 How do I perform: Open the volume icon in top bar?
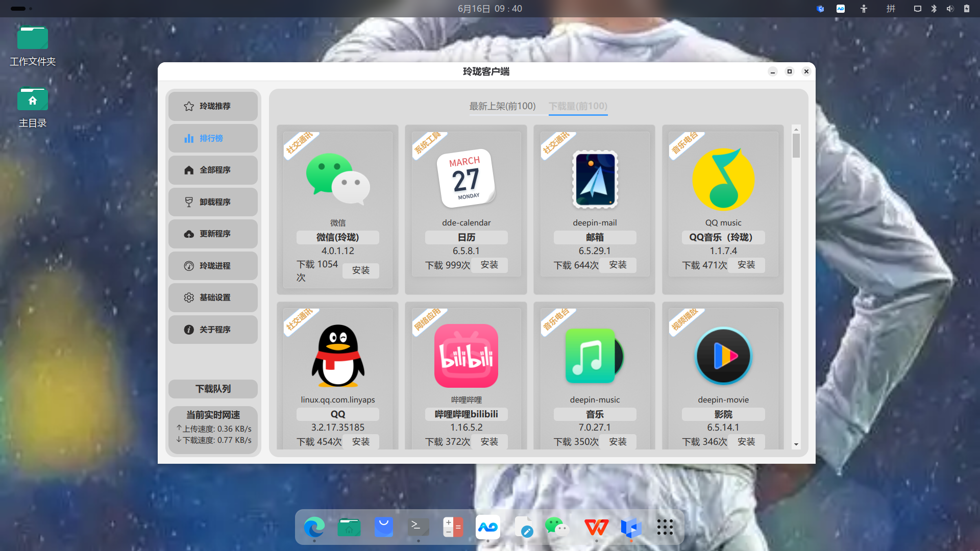950,9
